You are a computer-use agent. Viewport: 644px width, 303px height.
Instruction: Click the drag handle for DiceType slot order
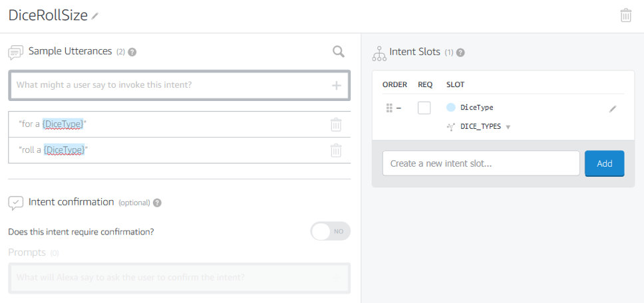[389, 108]
